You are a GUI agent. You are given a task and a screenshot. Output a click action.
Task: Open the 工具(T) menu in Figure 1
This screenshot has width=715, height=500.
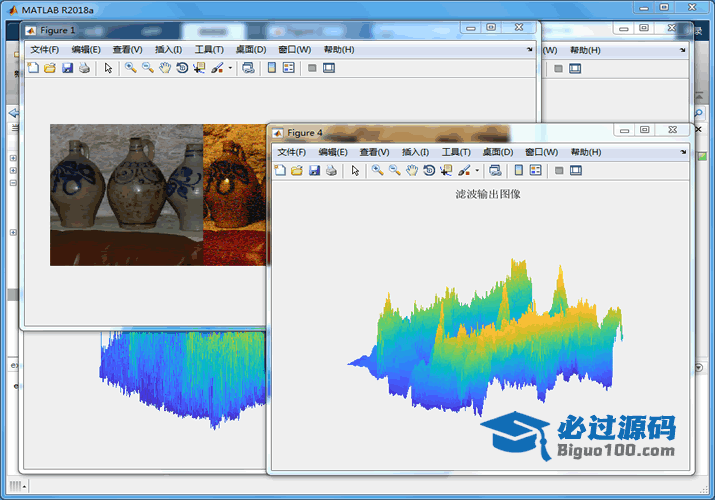click(209, 49)
